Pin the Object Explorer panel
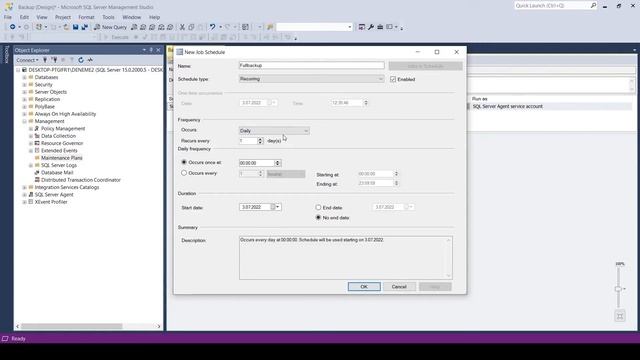The height and width of the screenshot is (360, 640). pos(151,50)
